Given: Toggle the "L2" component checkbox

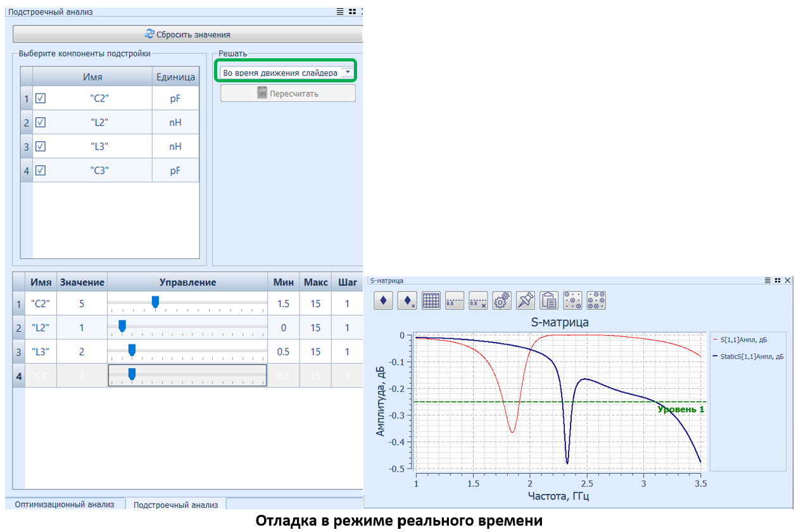Looking at the screenshot, I should (x=41, y=123).
